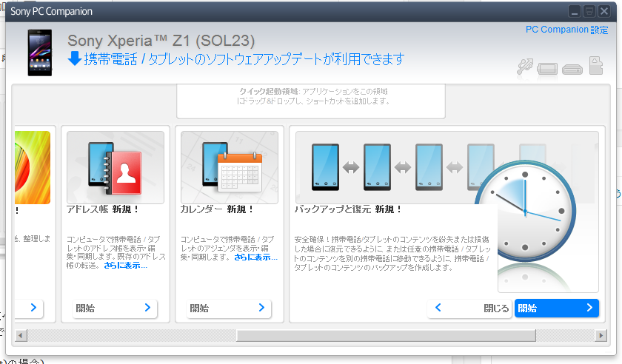Click the colorful media tile thumbnail

(x=33, y=167)
